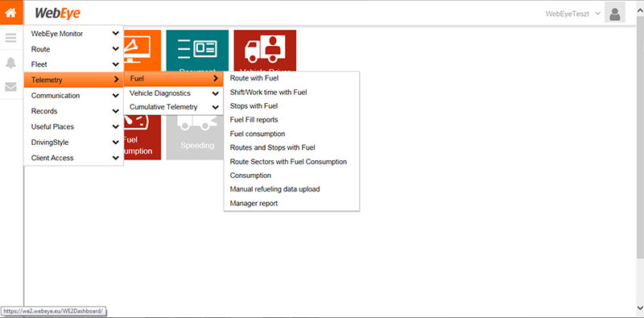Screen dimensions: 644x318
Task: Open the teal Document tile
Action: click(x=197, y=52)
